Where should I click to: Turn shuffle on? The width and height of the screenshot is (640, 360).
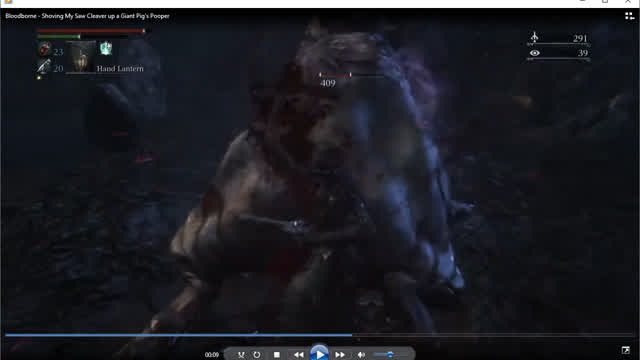coord(241,355)
